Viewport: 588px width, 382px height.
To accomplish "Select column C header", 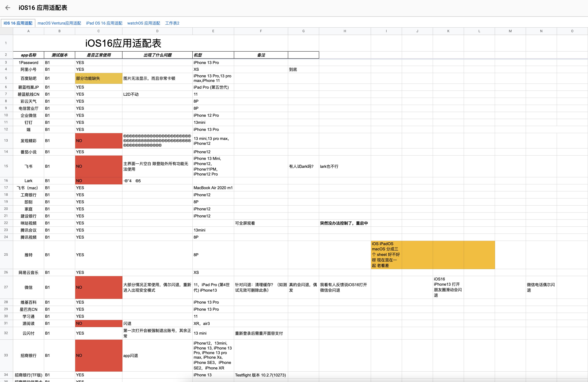I will point(98,31).
